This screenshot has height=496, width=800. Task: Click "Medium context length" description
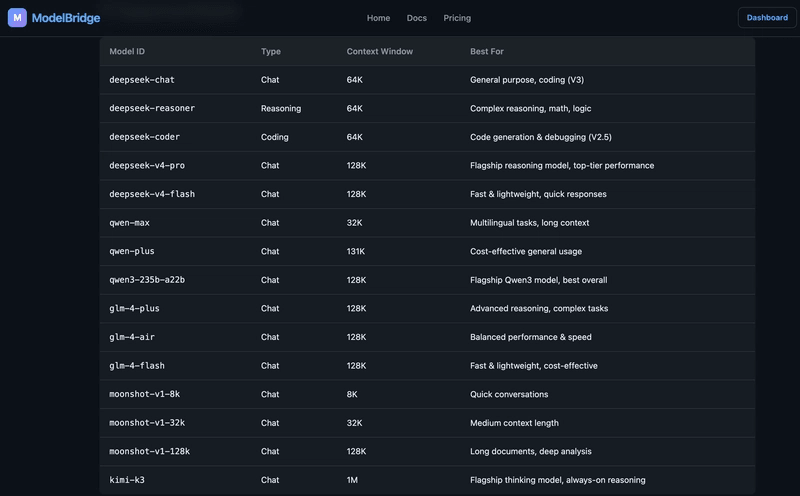(x=514, y=423)
